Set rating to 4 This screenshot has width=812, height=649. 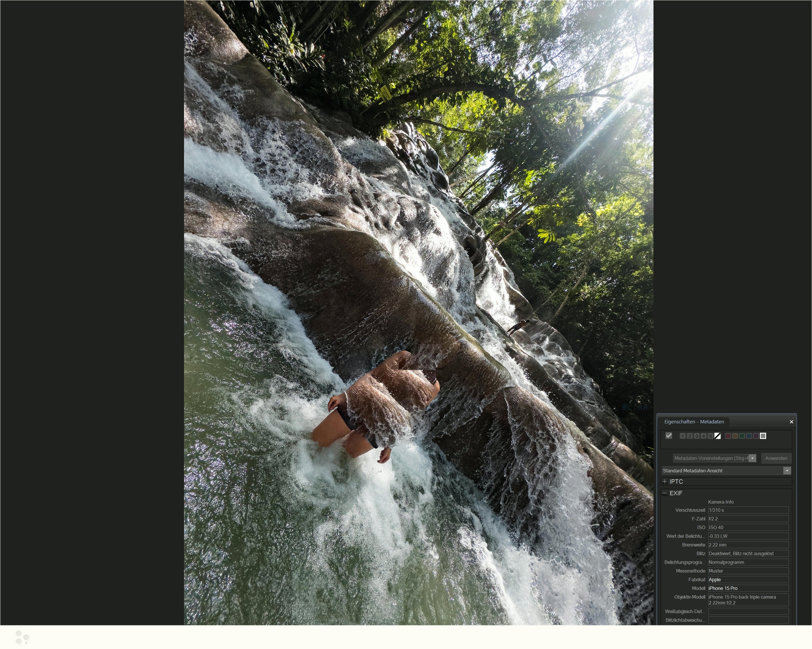pos(703,436)
